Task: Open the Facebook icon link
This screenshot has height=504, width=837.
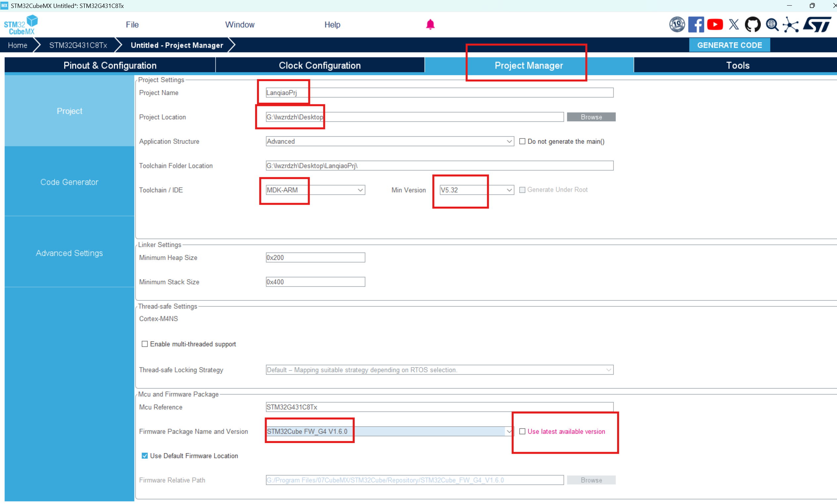Action: 696,25
